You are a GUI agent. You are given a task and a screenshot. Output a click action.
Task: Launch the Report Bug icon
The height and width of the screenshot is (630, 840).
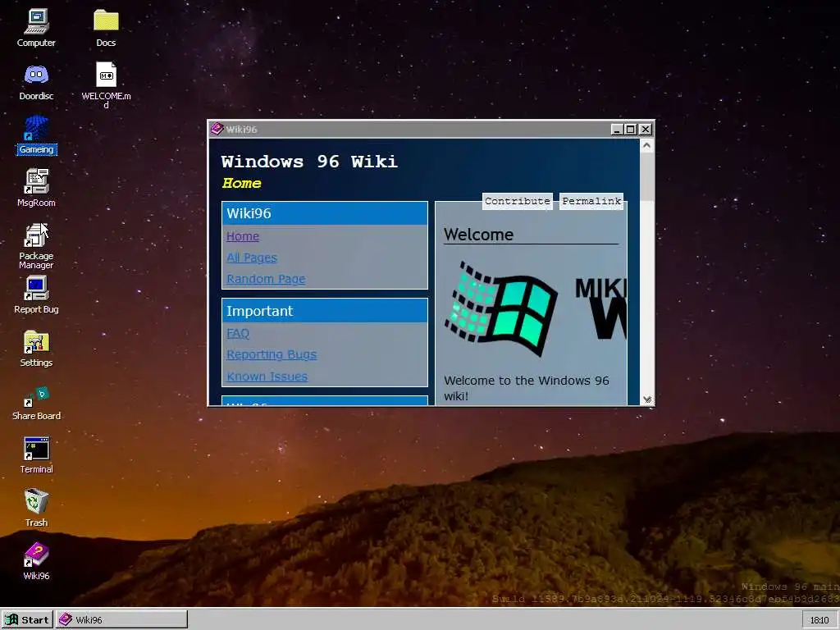point(36,294)
